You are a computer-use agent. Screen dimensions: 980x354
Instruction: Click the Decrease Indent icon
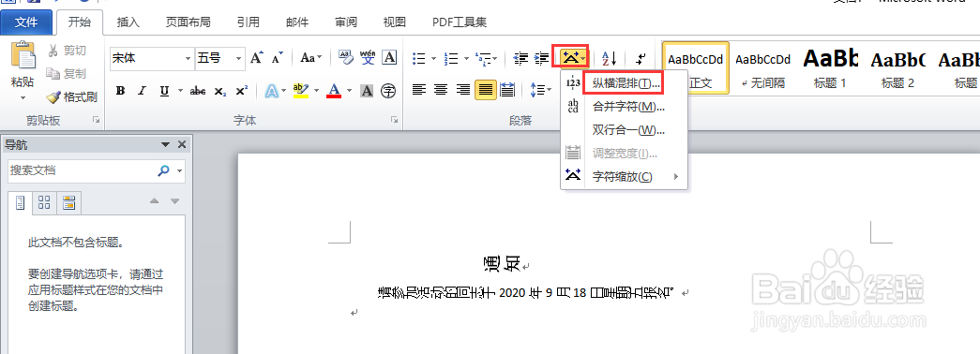pyautogui.click(x=520, y=59)
